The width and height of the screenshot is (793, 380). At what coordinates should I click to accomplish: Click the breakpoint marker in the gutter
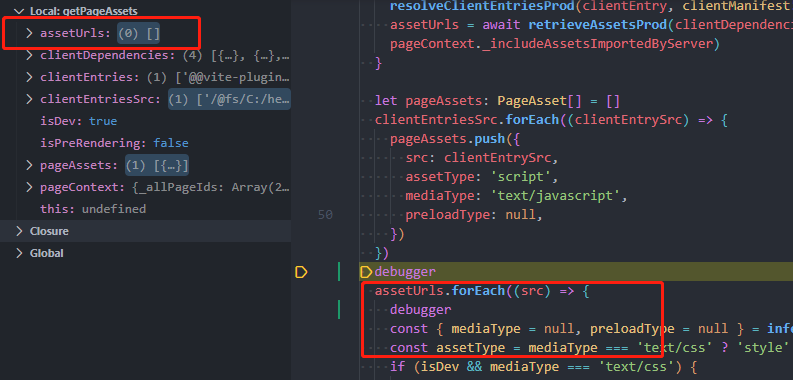pyautogui.click(x=301, y=273)
